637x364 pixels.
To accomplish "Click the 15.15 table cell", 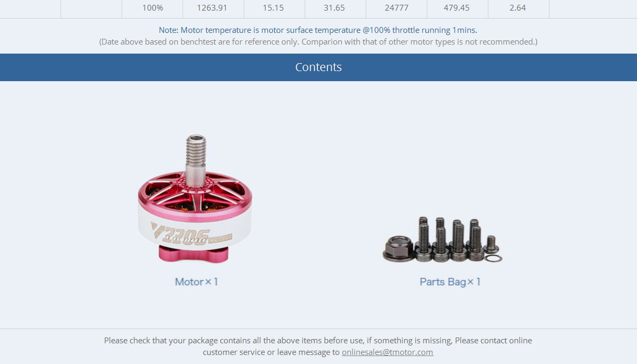I will coord(274,8).
